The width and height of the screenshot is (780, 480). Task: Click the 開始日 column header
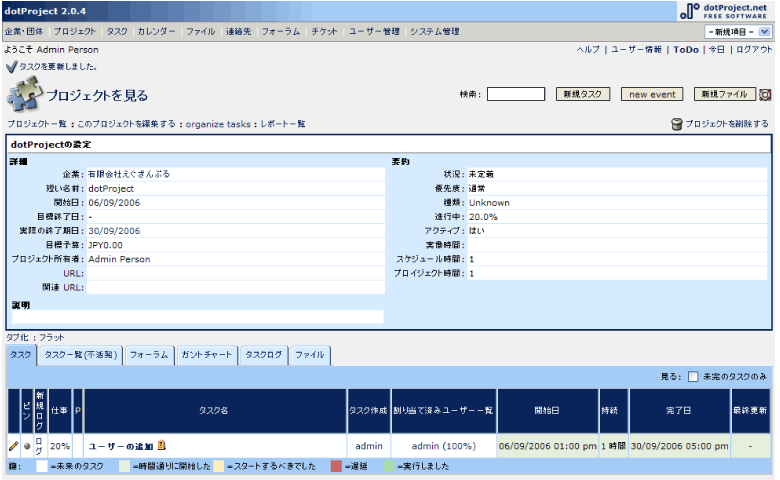coord(547,410)
